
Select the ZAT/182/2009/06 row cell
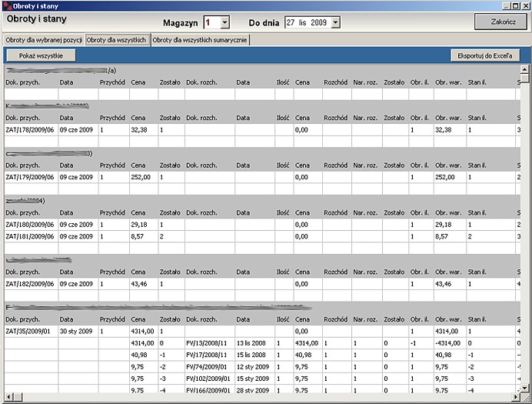tap(32, 284)
